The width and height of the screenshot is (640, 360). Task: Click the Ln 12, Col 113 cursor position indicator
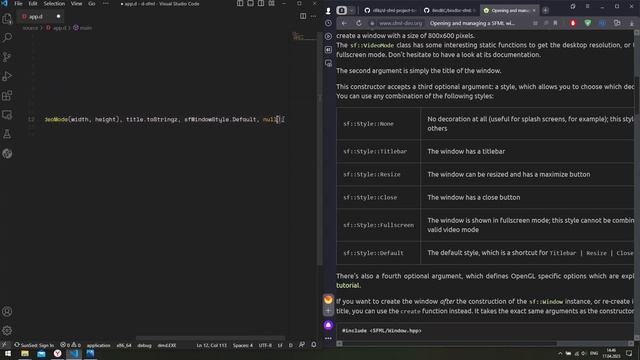click(x=211, y=345)
